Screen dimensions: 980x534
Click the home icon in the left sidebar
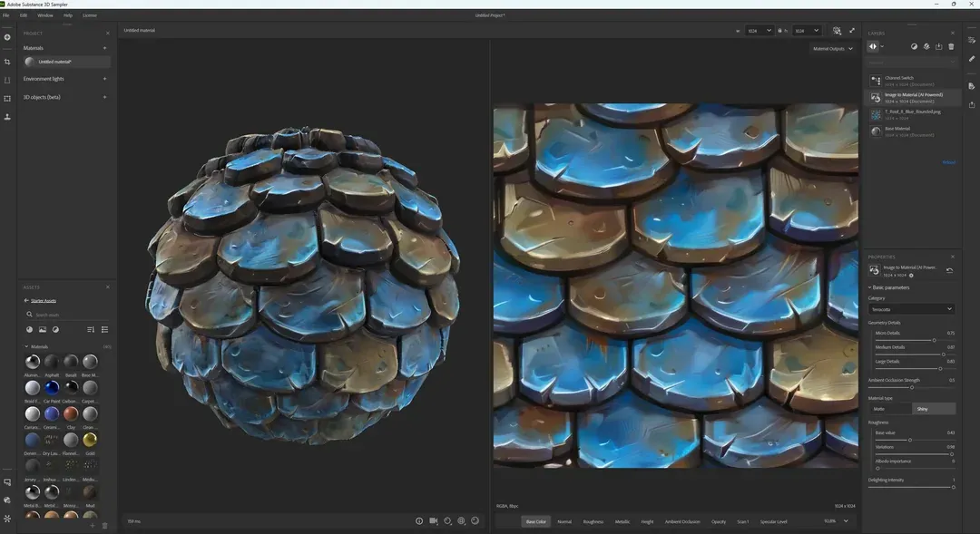coord(7,37)
